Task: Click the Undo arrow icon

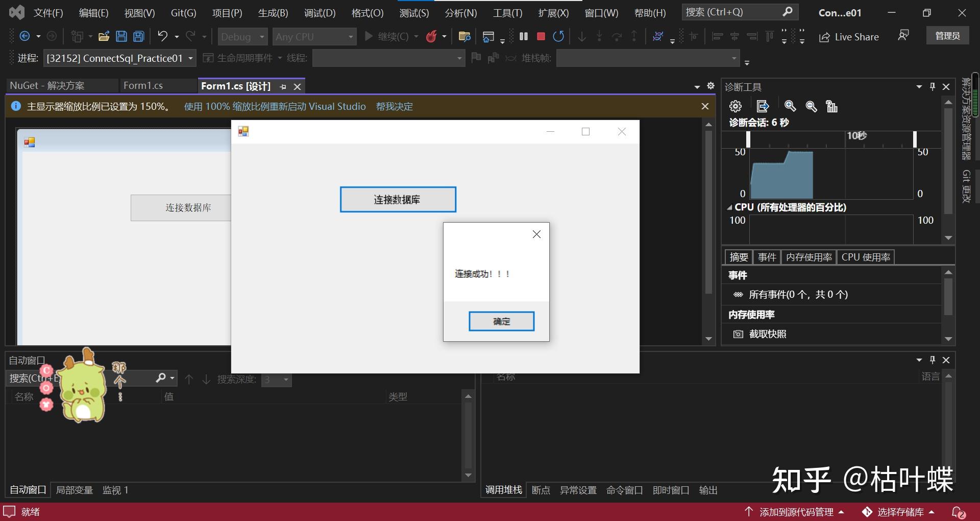Action: point(162,36)
